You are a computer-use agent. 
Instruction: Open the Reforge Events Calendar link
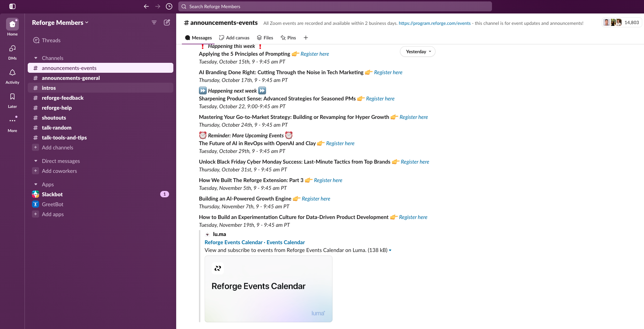[233, 242]
